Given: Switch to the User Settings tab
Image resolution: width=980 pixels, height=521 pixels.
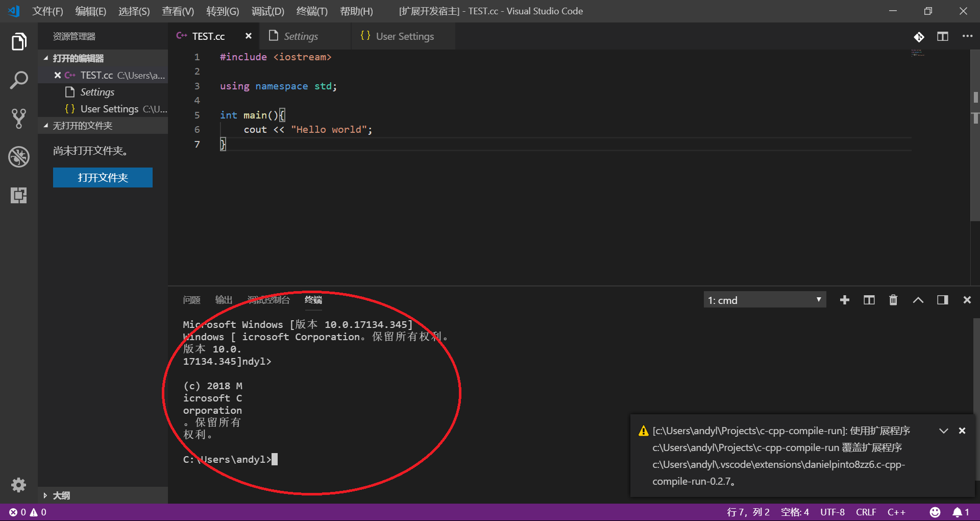Looking at the screenshot, I should (404, 36).
